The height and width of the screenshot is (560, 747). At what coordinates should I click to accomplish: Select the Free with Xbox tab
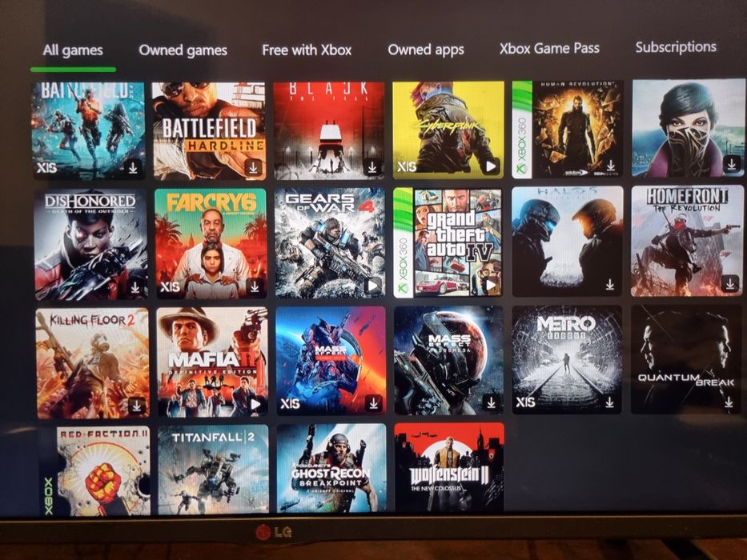point(307,50)
